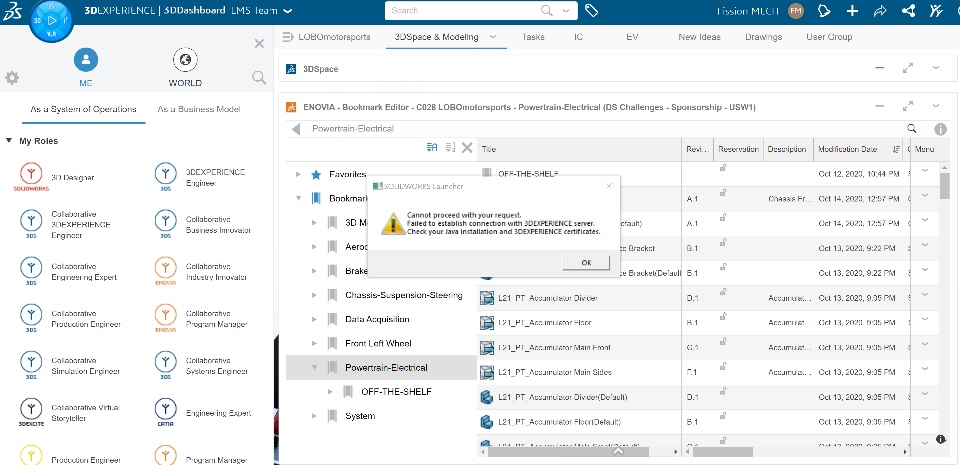The height and width of the screenshot is (465, 960).
Task: Click the Bookmark Editor search magnifier
Action: [912, 128]
